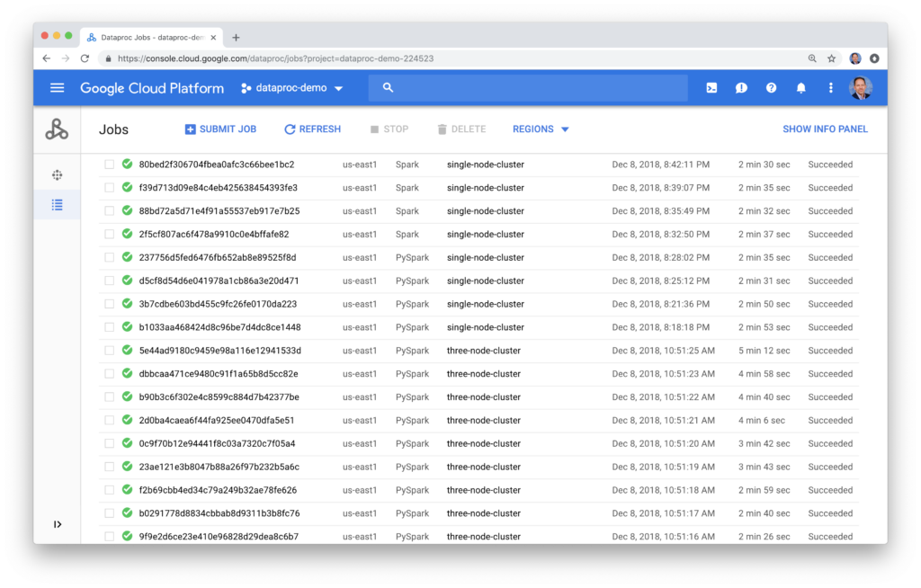921x588 pixels.
Task: Open three-node-cluster link for job b90b3c6f302e4c8599c884d7b42377be
Action: pos(483,397)
